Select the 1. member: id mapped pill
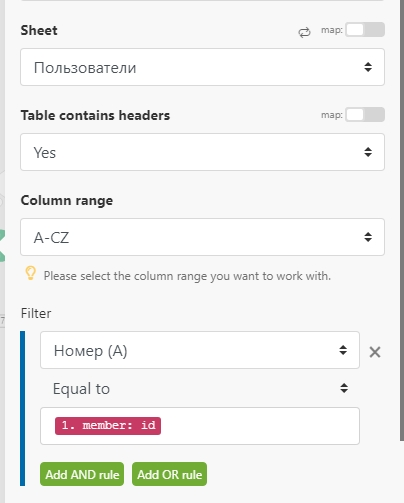The image size is (404, 503). coord(108,426)
